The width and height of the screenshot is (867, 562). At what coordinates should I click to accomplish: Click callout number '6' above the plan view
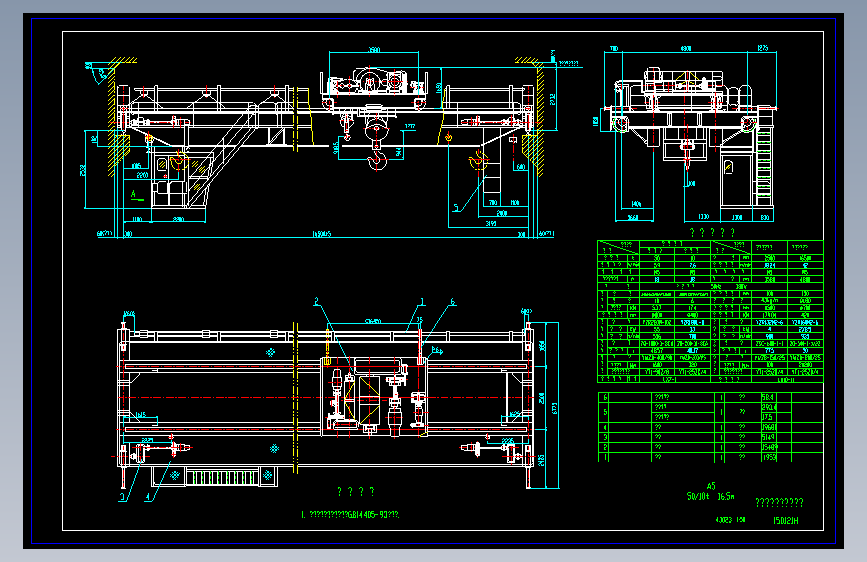[453, 301]
